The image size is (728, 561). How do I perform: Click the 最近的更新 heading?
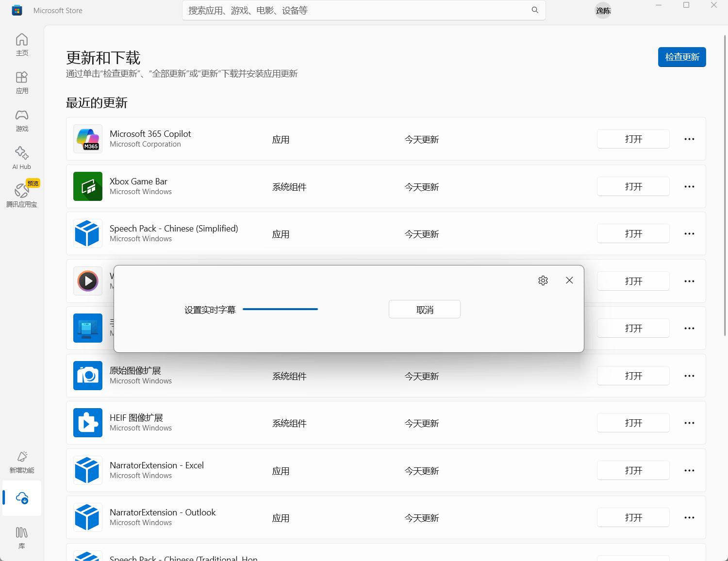pyautogui.click(x=97, y=103)
